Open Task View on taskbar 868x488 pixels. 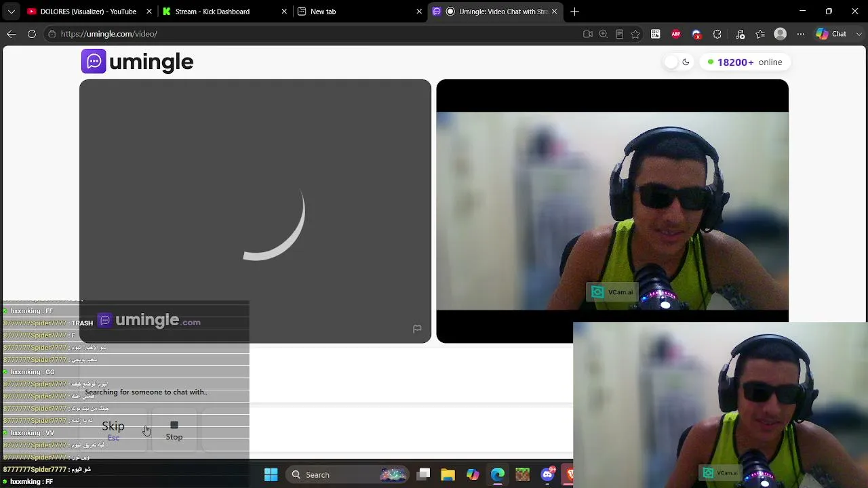point(424,474)
